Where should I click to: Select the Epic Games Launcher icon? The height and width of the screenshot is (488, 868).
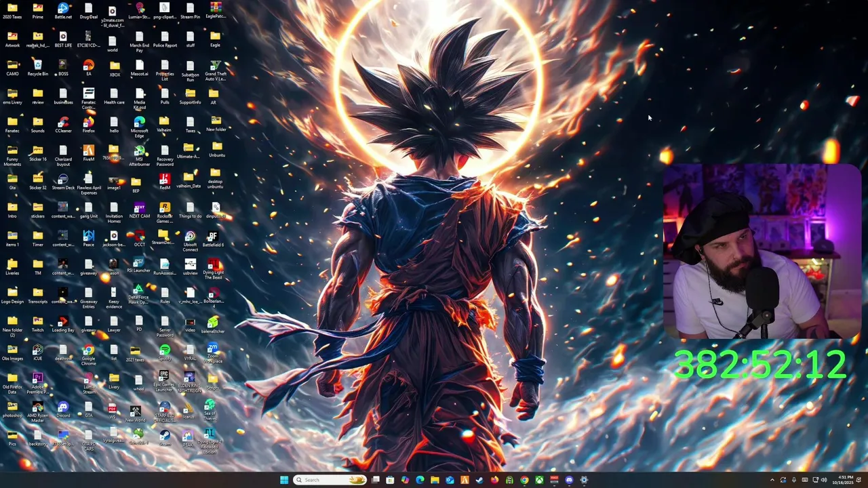pyautogui.click(x=164, y=382)
